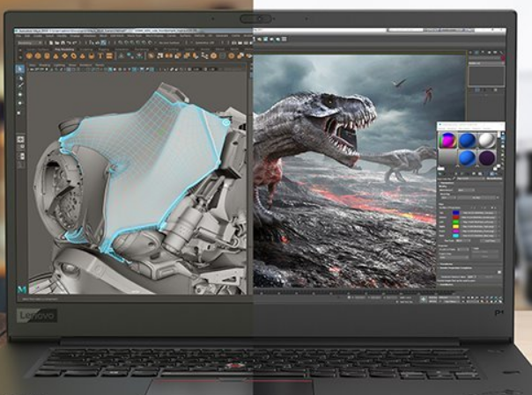
Task: Click the green color swatch in maps list
Action: point(455,222)
